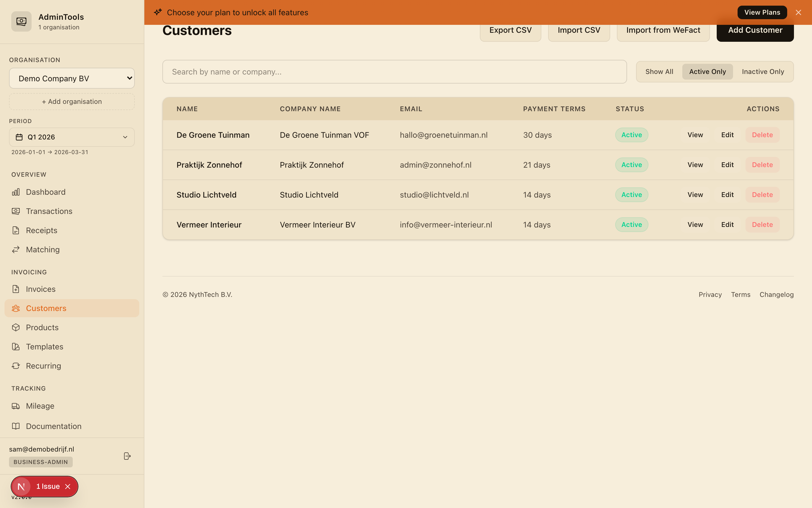This screenshot has height=508, width=812.
Task: Click the Dashboard bar chart icon
Action: tap(16, 192)
